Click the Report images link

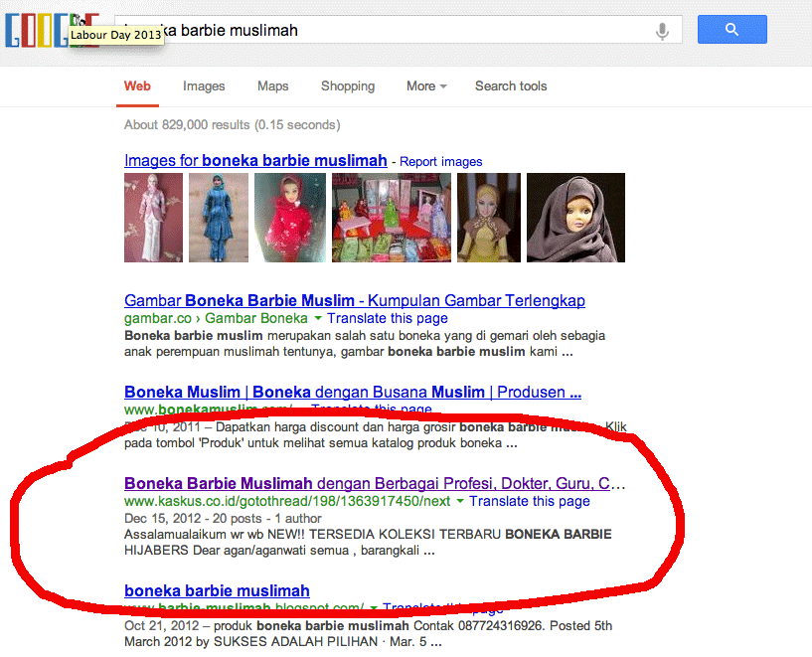click(x=440, y=162)
